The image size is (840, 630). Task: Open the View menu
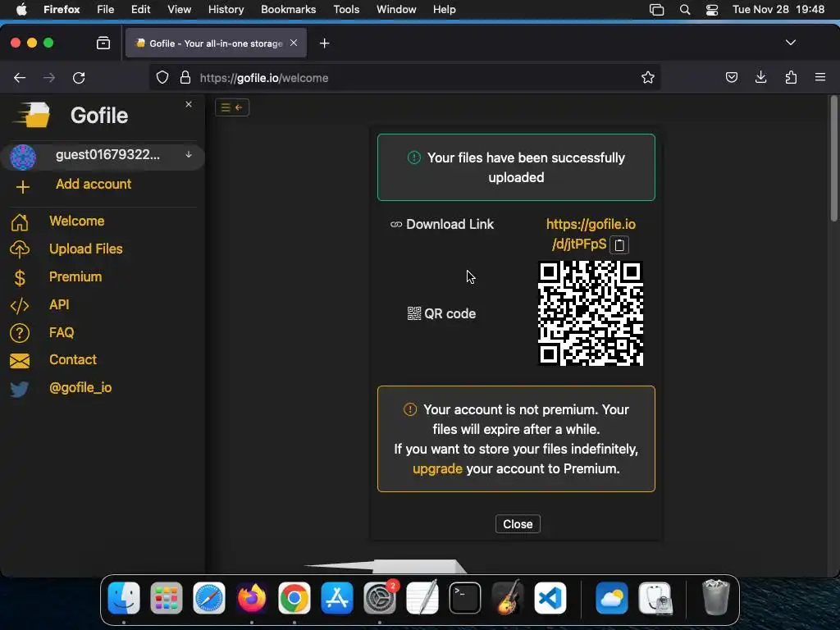[x=179, y=10]
